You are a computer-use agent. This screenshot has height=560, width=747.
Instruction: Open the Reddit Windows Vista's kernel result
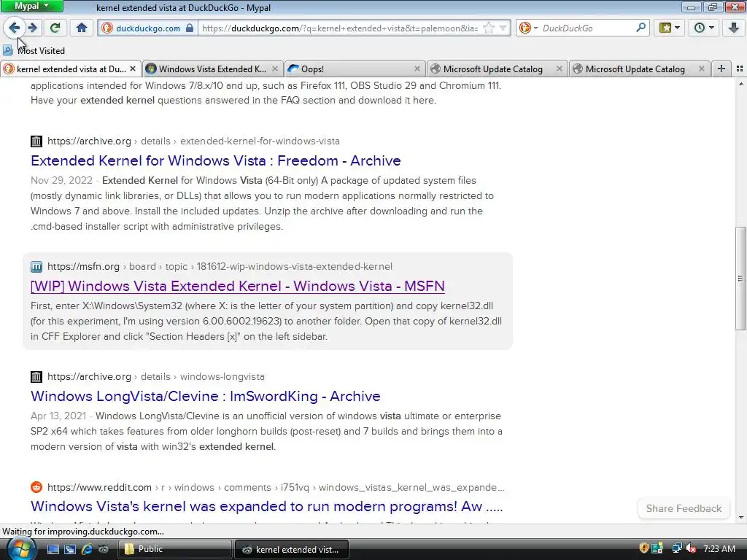[x=266, y=506]
